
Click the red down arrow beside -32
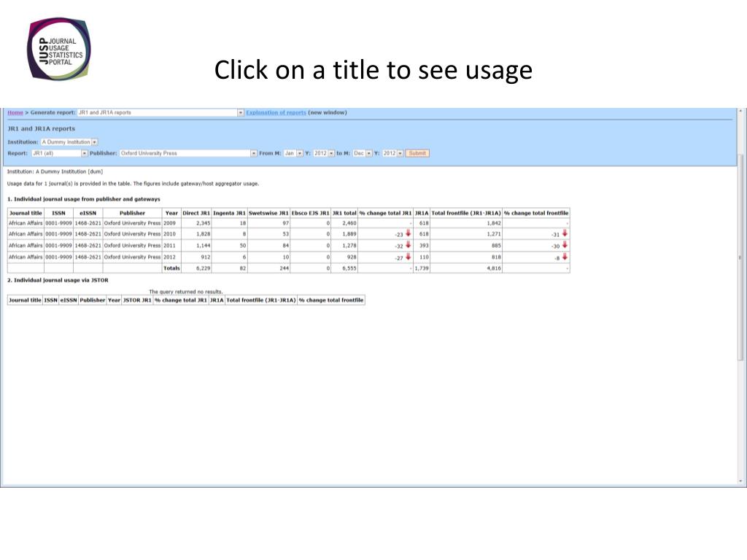pyautogui.click(x=408, y=245)
